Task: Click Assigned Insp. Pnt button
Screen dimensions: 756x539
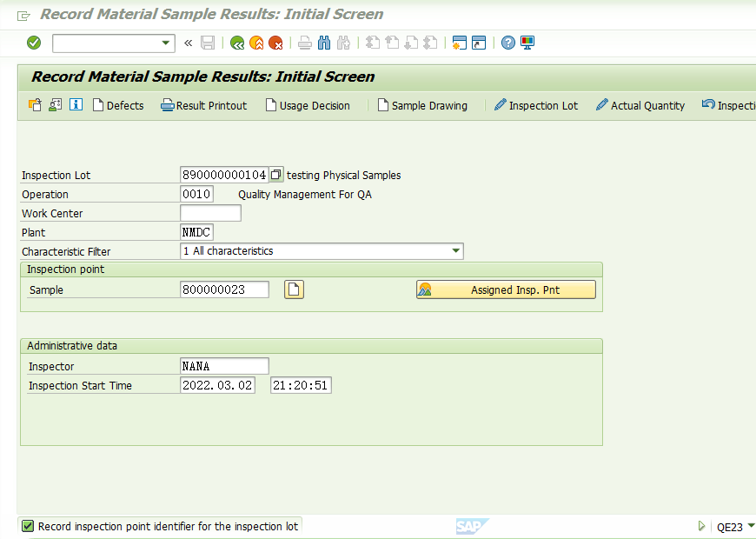Action: [x=507, y=289]
